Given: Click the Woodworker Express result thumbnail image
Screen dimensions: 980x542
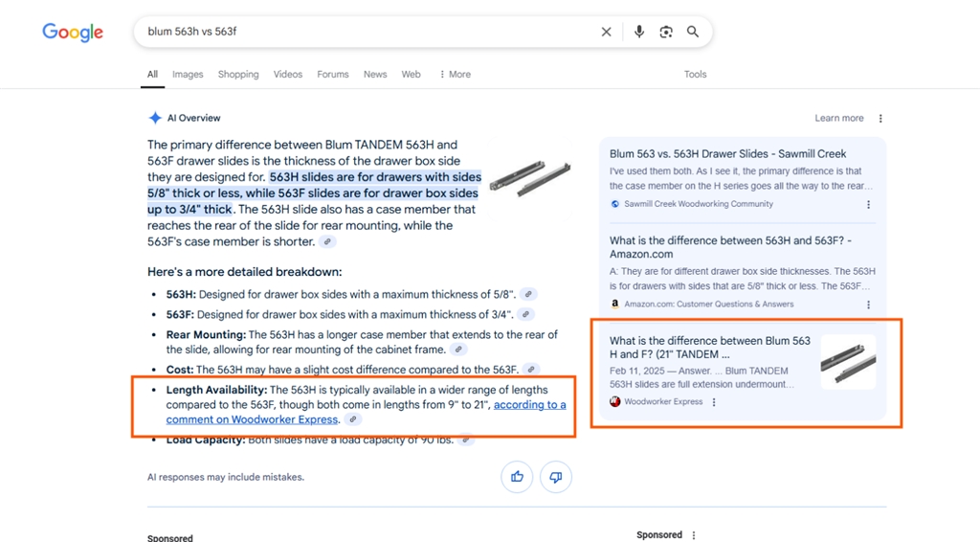Looking at the screenshot, I should point(848,362).
